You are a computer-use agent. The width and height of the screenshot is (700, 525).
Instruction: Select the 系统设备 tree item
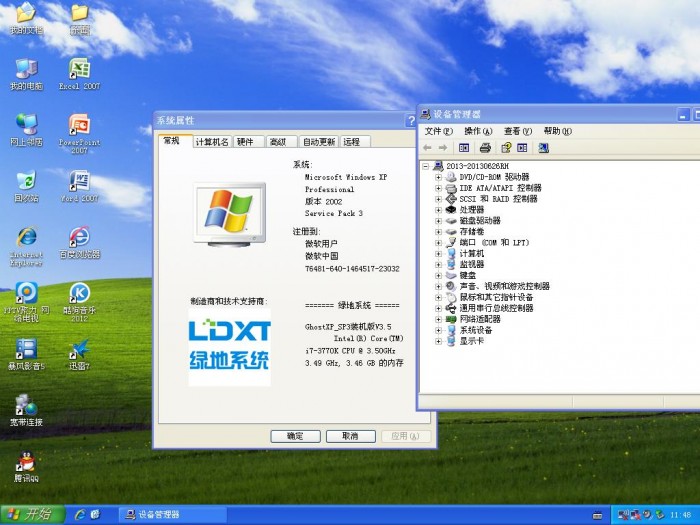[x=475, y=330]
